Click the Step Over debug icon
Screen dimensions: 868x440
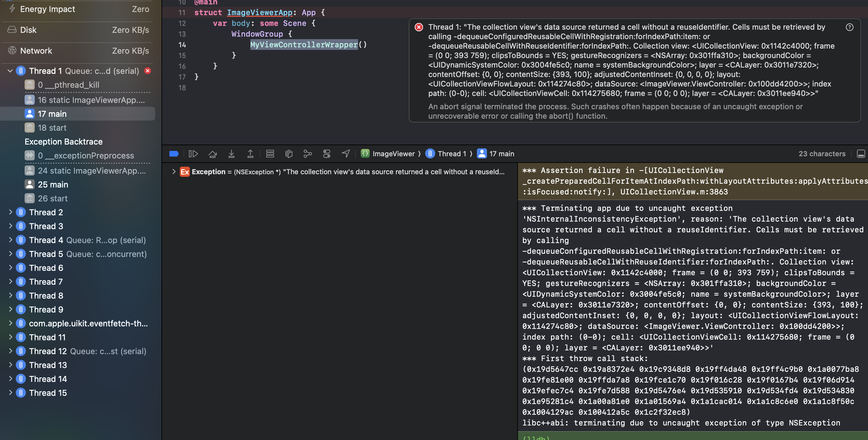(x=212, y=154)
